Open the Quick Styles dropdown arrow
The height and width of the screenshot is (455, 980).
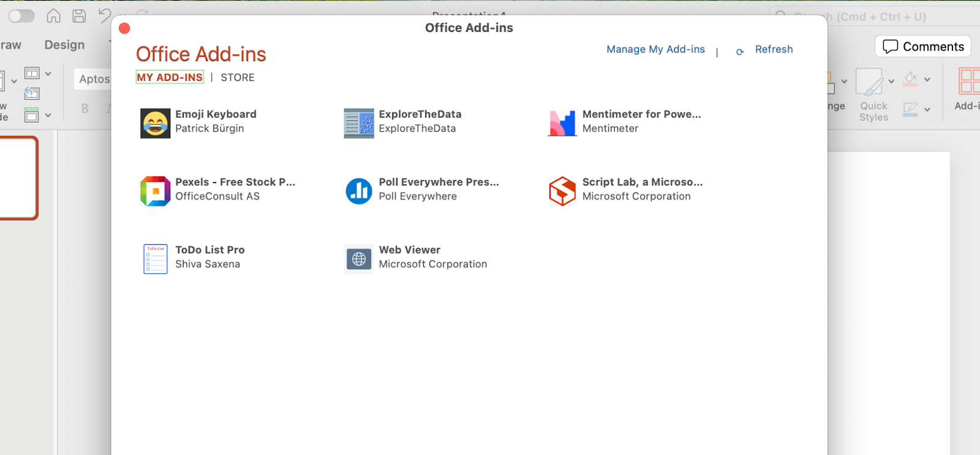(891, 81)
